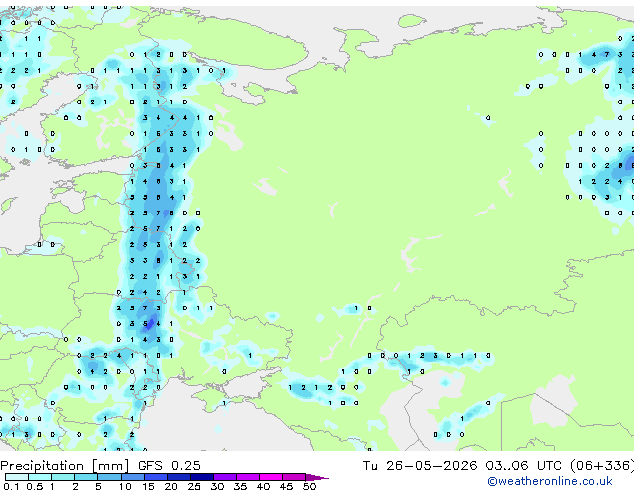
Task: Click the 10–15 mm legend swatch
Action: tap(132, 477)
